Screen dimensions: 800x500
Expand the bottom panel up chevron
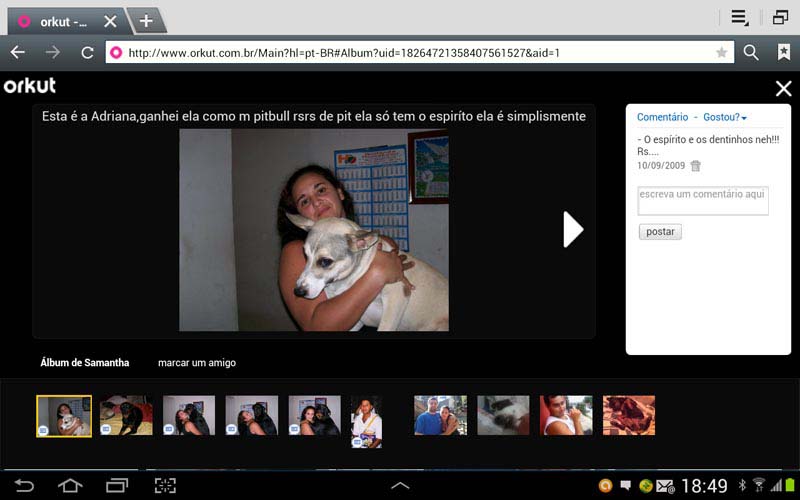400,486
